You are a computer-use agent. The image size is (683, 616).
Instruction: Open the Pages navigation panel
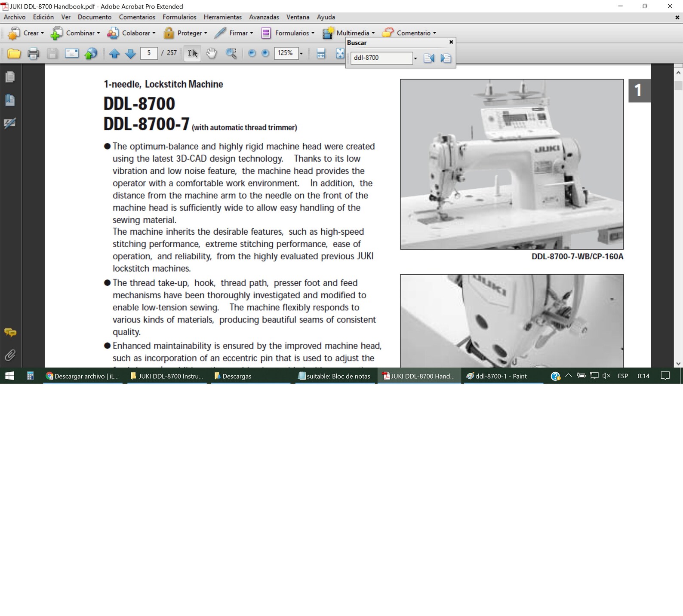(x=10, y=77)
